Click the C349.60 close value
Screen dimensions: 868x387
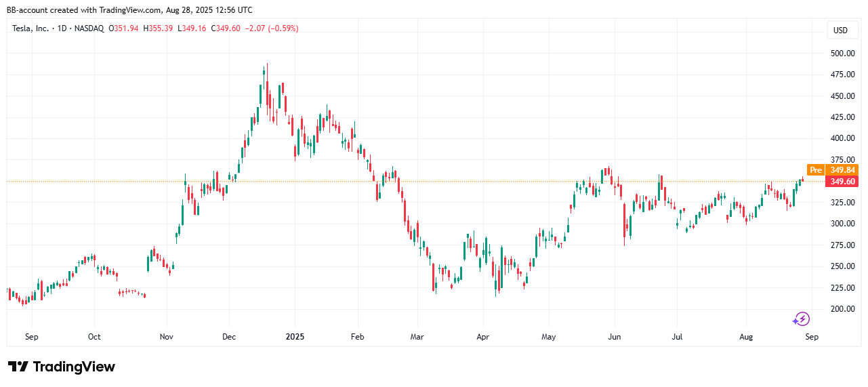click(226, 28)
